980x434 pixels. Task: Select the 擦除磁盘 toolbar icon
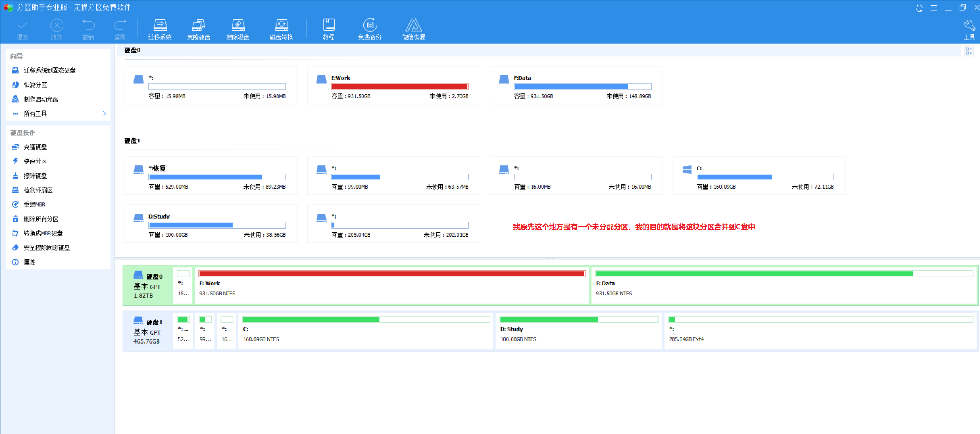[238, 29]
